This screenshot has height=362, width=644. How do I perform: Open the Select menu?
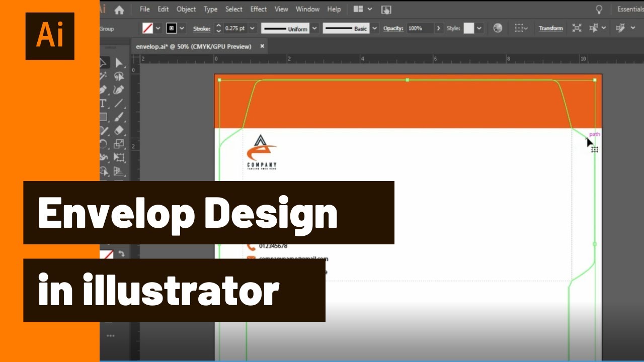tap(233, 9)
